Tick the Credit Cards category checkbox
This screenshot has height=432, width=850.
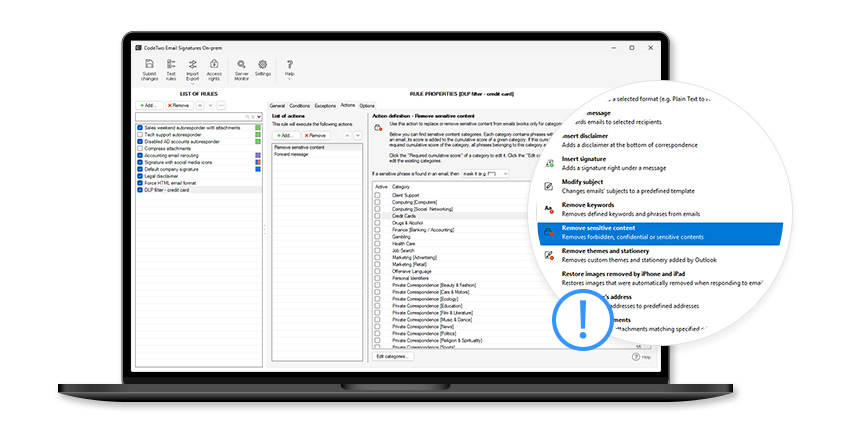coord(378,215)
